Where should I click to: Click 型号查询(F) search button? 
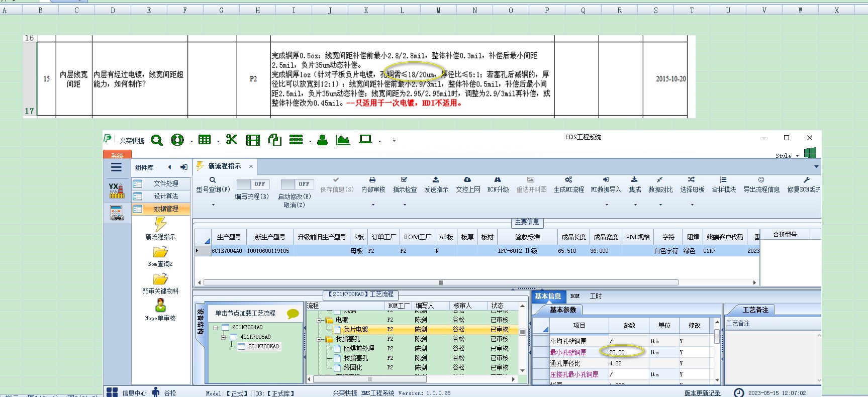click(213, 184)
